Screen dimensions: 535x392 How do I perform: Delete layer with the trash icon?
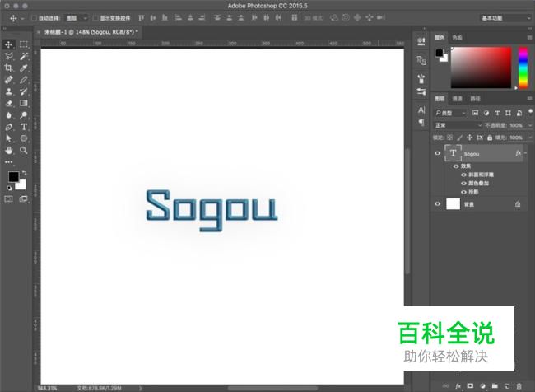point(519,386)
